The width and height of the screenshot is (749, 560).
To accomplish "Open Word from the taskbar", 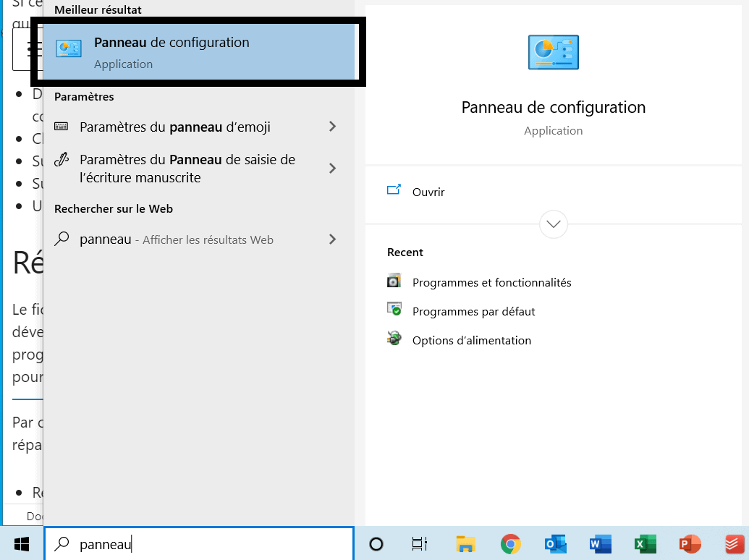I will tap(601, 544).
